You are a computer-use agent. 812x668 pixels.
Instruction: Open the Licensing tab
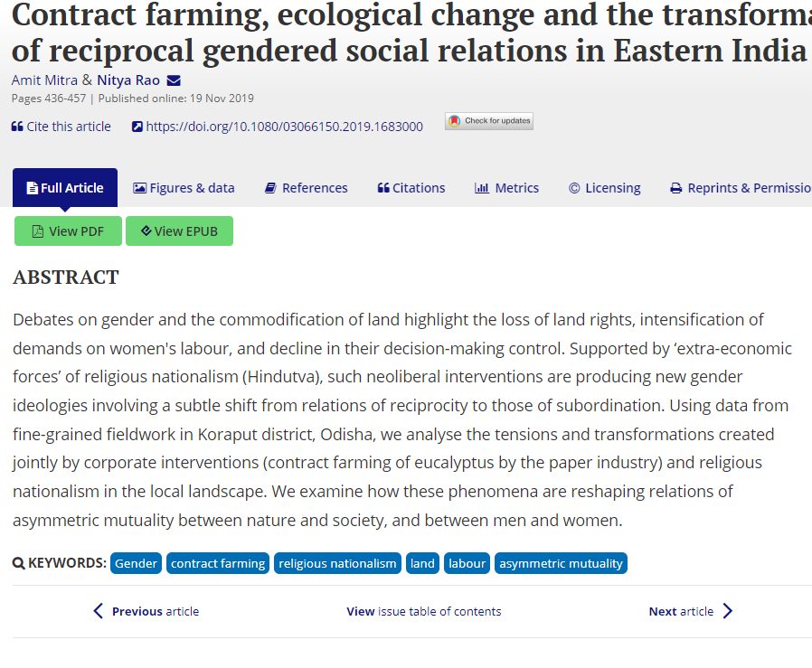tap(604, 188)
